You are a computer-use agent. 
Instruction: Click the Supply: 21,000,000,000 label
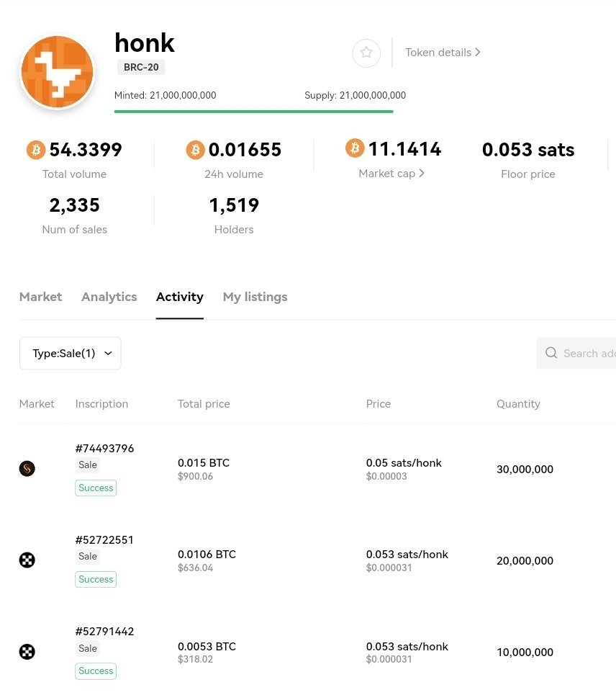pos(355,95)
